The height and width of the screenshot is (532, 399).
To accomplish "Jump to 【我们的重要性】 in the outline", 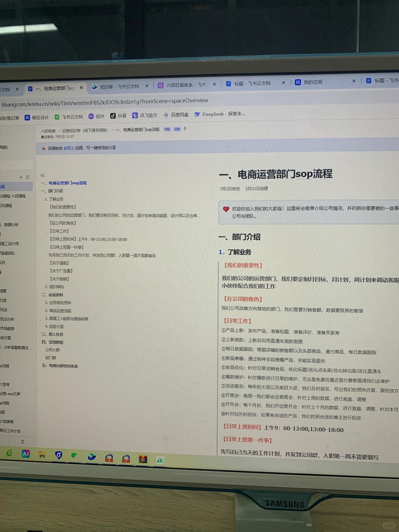I will pos(63,207).
